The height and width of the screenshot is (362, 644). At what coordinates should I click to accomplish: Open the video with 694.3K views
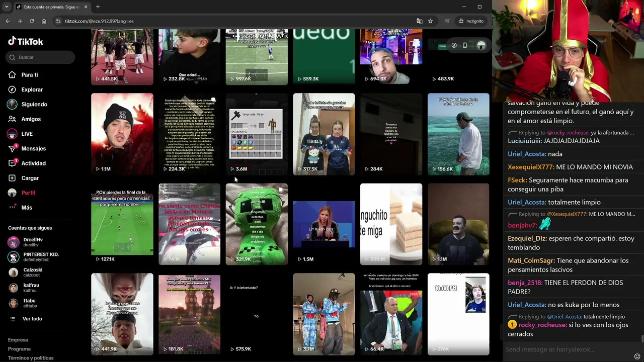point(391,57)
